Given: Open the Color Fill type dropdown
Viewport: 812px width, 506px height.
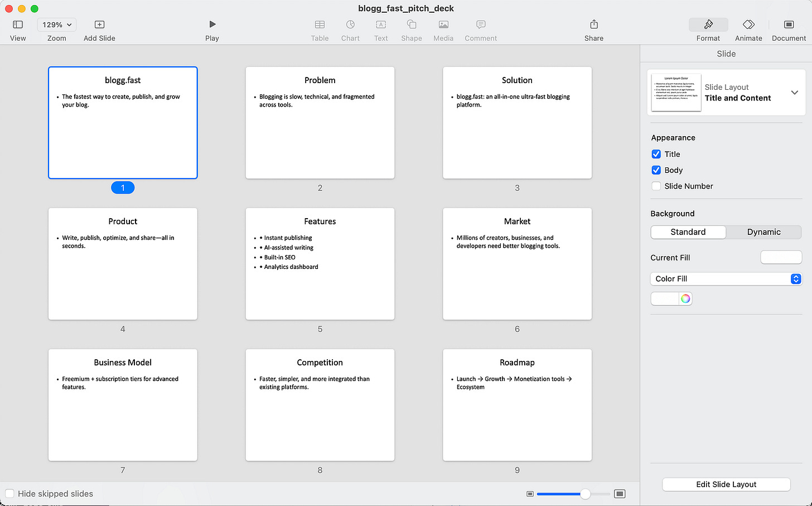Looking at the screenshot, I should pyautogui.click(x=726, y=279).
